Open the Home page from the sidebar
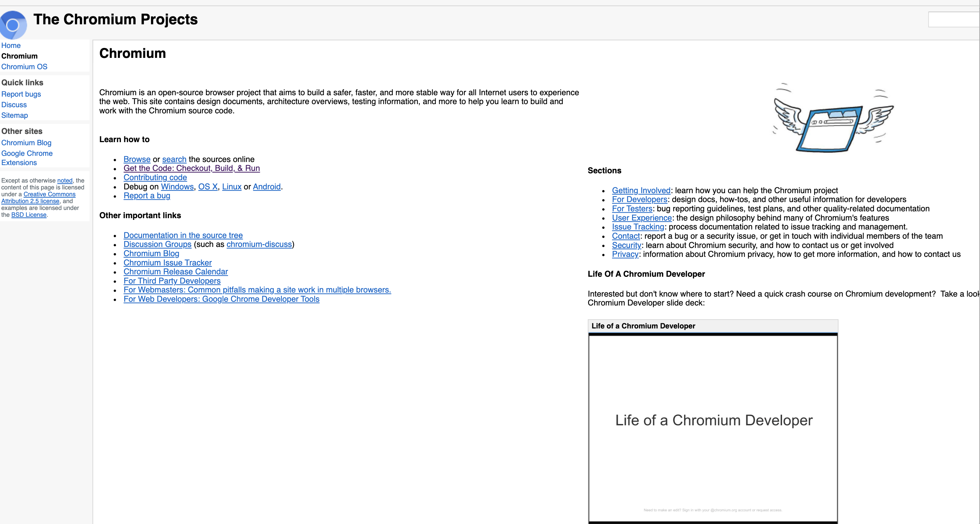This screenshot has height=524, width=980. click(x=11, y=45)
